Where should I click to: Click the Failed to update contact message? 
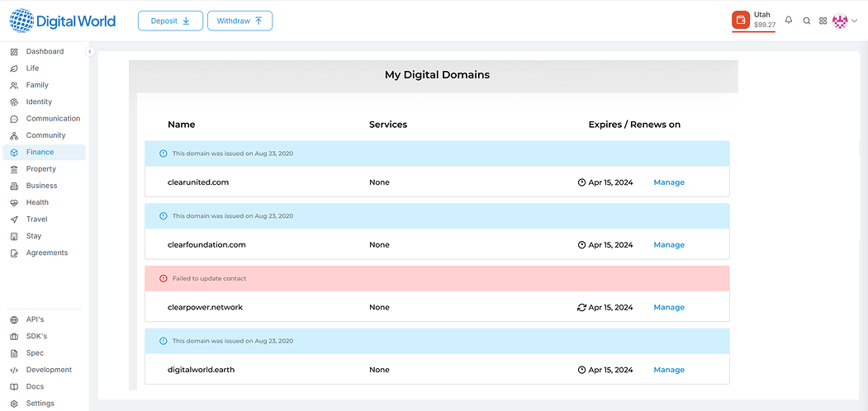[209, 278]
